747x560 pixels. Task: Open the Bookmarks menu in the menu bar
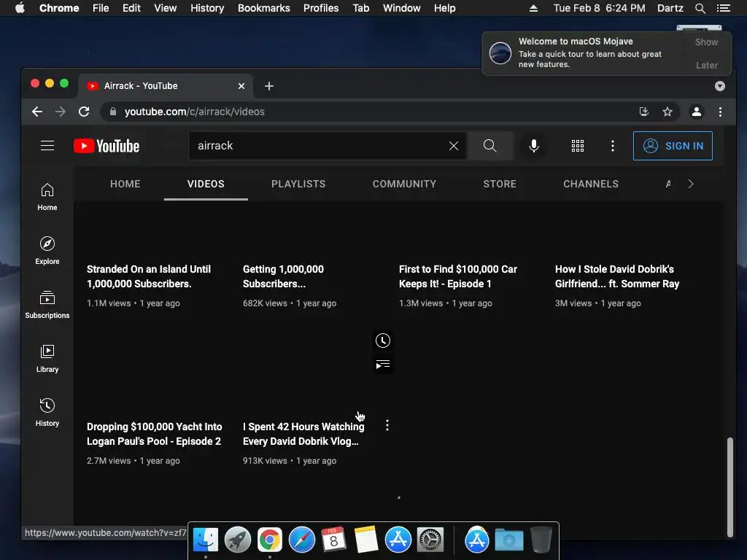(x=263, y=8)
